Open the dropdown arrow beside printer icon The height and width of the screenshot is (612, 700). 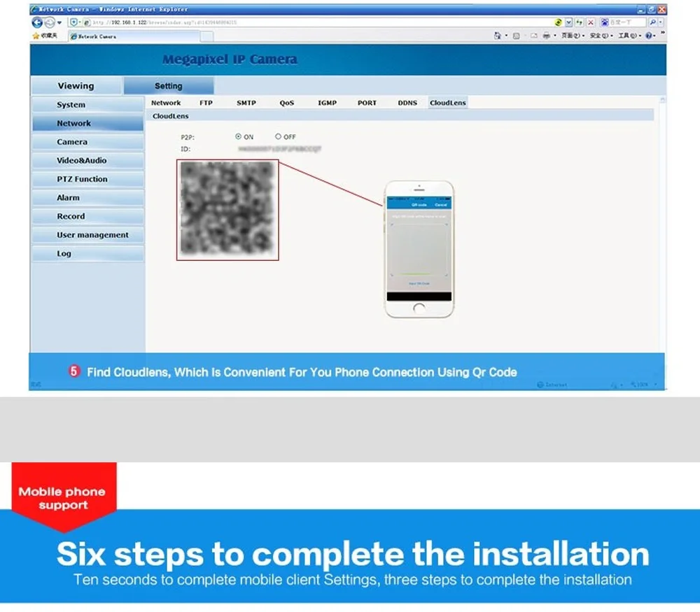[555, 36]
